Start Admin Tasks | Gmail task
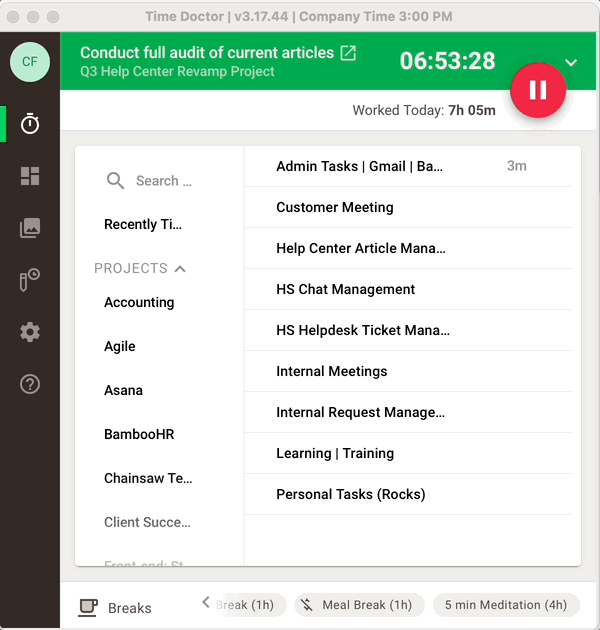Screen dimensions: 600x630 409,166
